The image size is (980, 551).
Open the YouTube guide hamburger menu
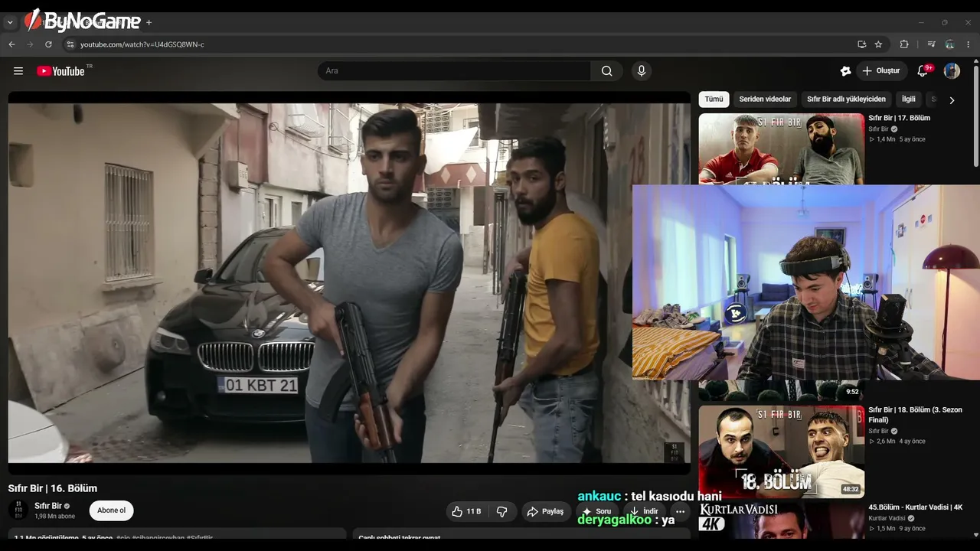(18, 71)
